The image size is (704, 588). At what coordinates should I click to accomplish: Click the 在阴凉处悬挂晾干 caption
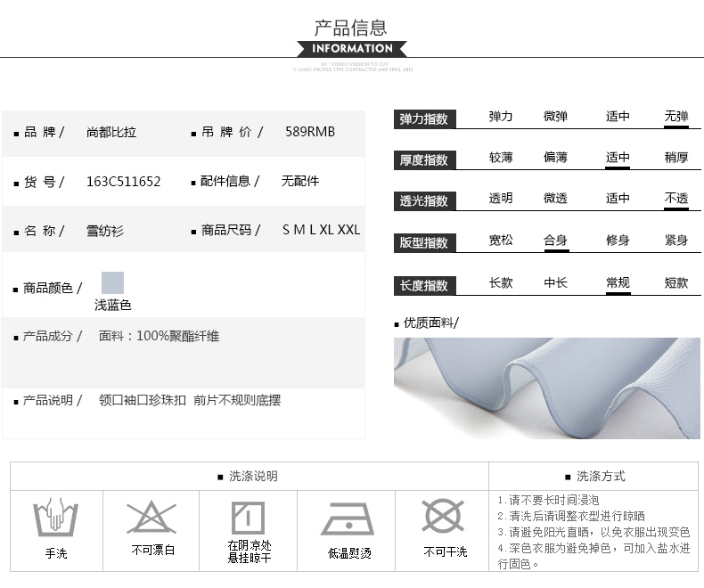click(x=250, y=551)
